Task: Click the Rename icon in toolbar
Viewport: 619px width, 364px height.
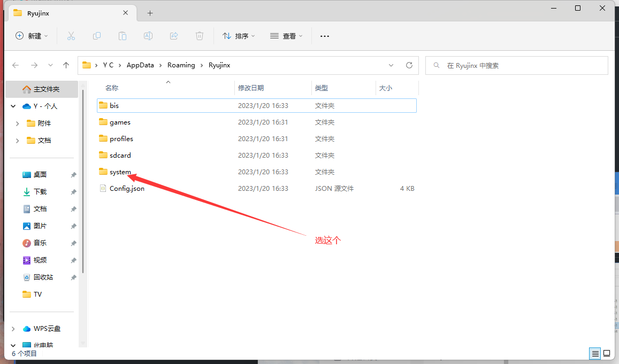Action: [x=148, y=36]
